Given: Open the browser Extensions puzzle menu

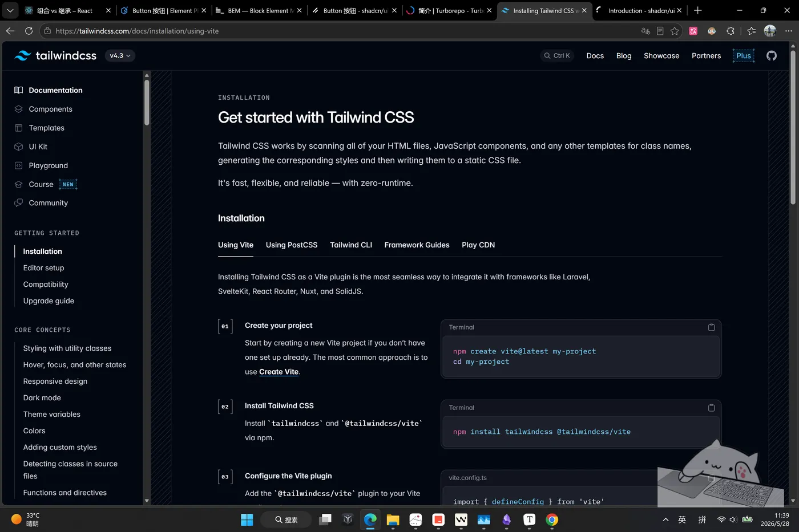Looking at the screenshot, I should [x=731, y=31].
